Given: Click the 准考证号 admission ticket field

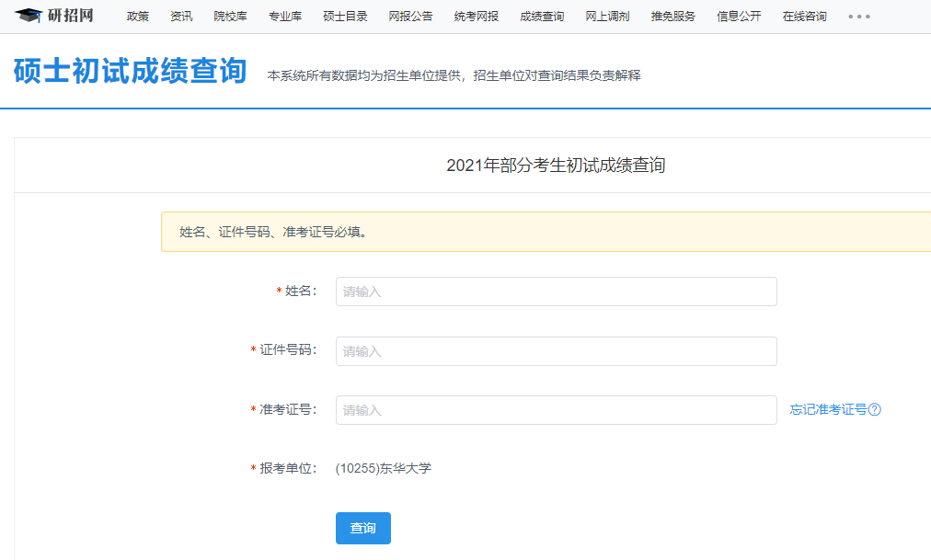Looking at the screenshot, I should tap(556, 409).
